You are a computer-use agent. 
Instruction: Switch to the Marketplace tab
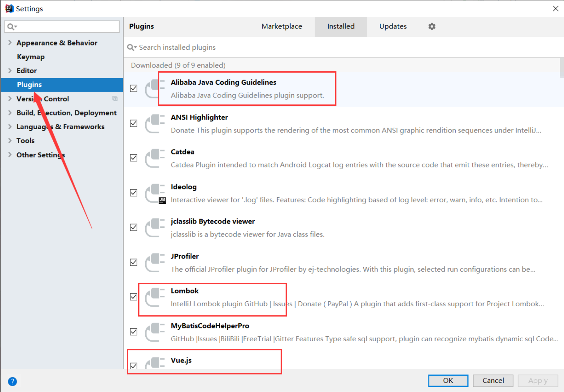click(x=282, y=27)
